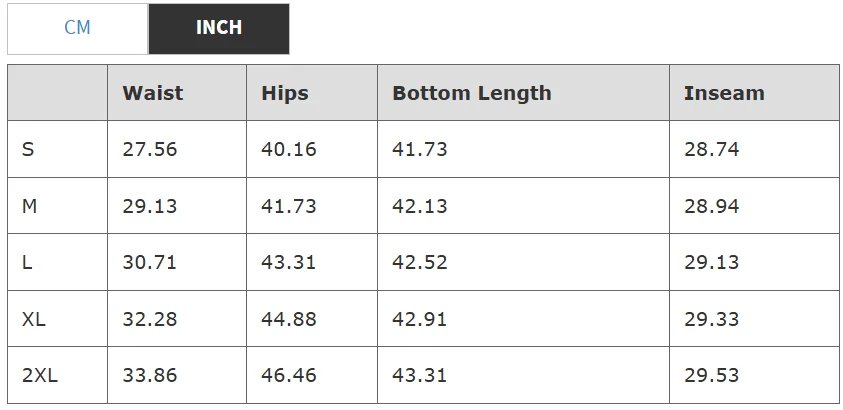843x410 pixels.
Task: Click the XL inseam value 29.33
Action: pos(712,319)
